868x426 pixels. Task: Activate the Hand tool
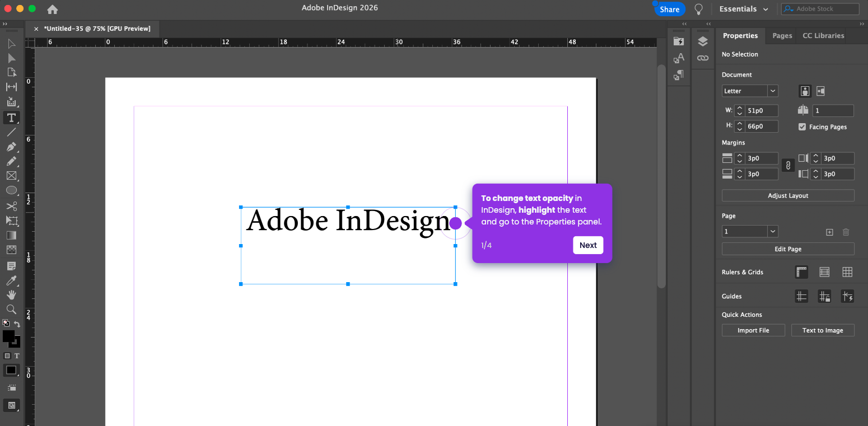pyautogui.click(x=12, y=294)
